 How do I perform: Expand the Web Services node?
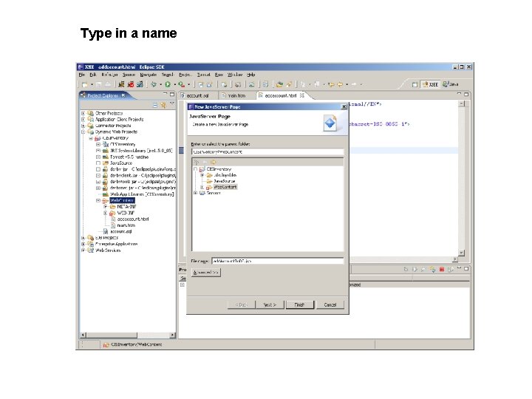pos(83,250)
